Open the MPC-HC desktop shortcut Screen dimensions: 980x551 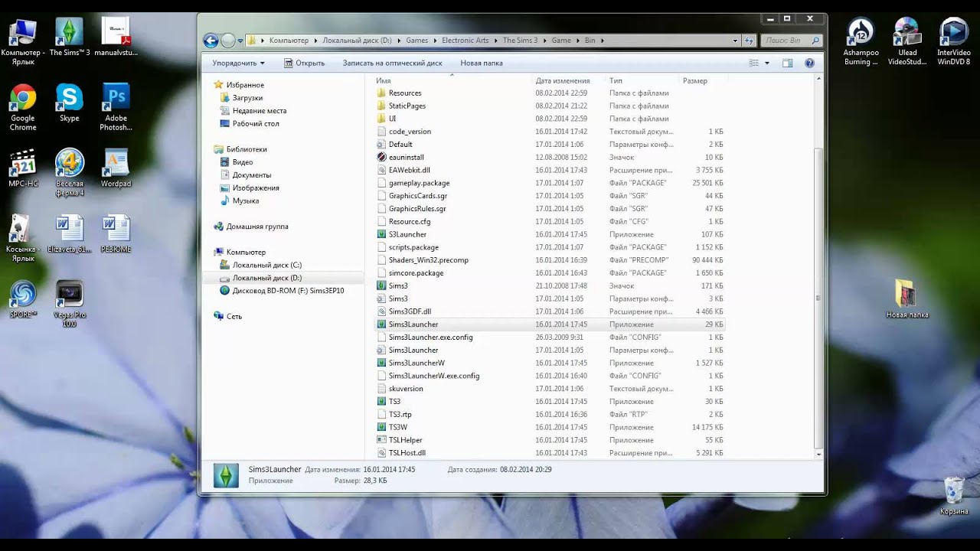(x=23, y=168)
